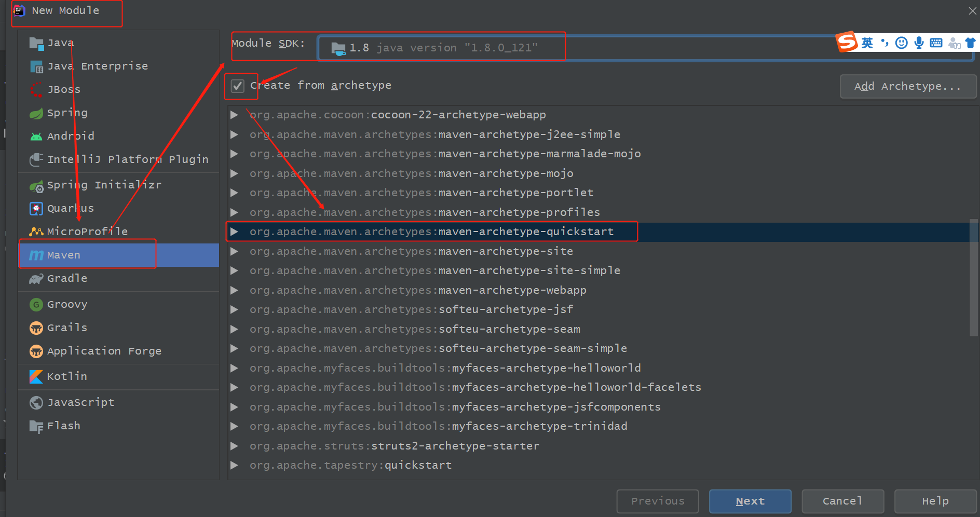Close the New Module dialog window
Screen dimensions: 980x517
pyautogui.click(x=972, y=11)
